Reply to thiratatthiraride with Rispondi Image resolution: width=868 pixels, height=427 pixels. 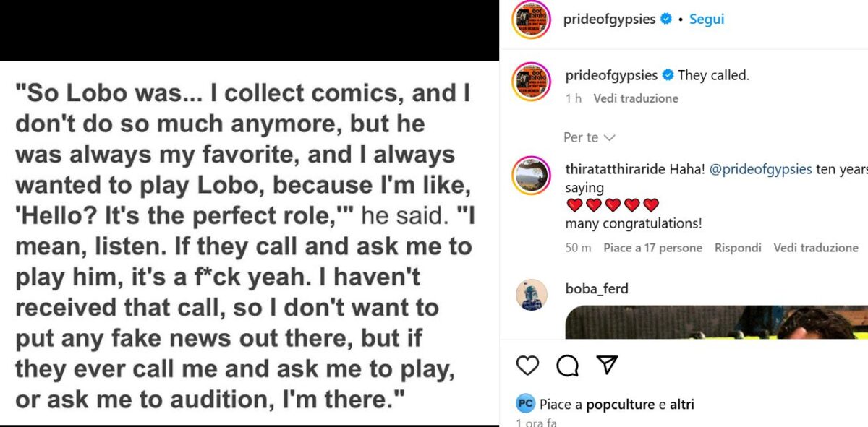pos(738,248)
